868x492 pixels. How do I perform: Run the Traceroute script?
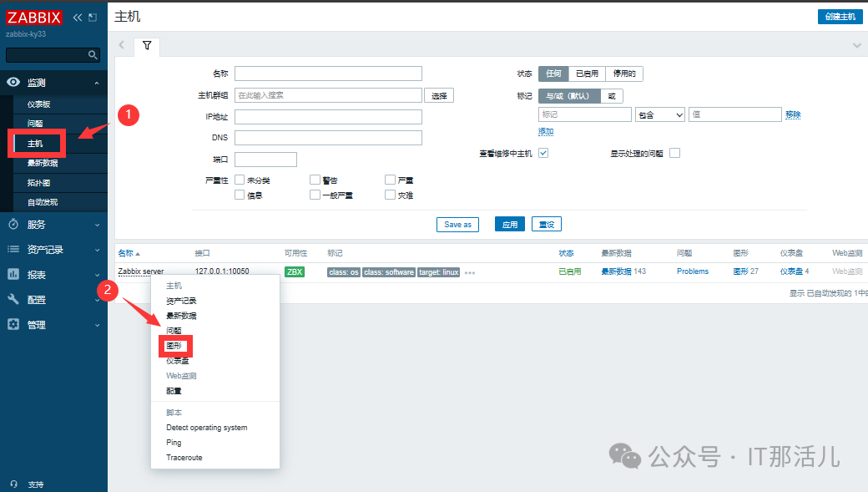(184, 457)
